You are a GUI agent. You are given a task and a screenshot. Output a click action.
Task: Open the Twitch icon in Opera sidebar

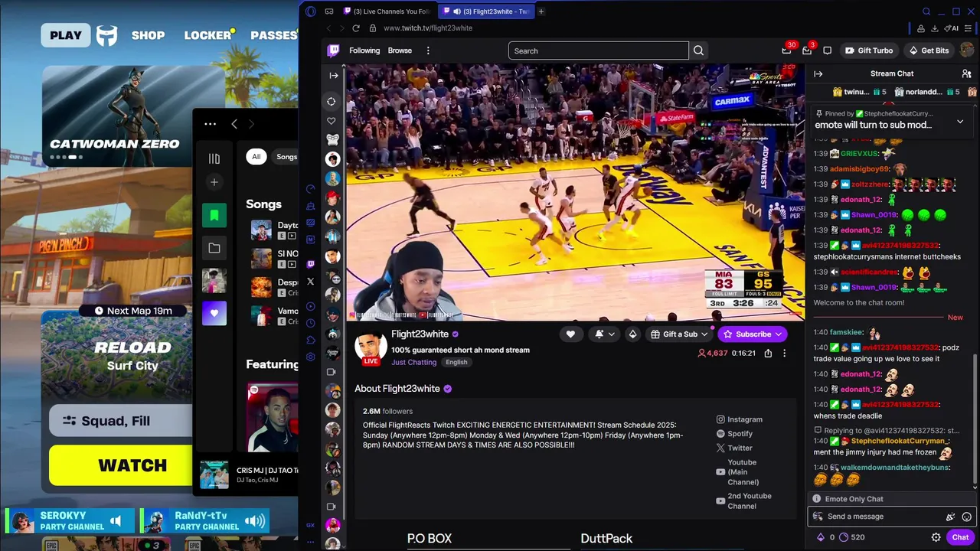click(310, 264)
